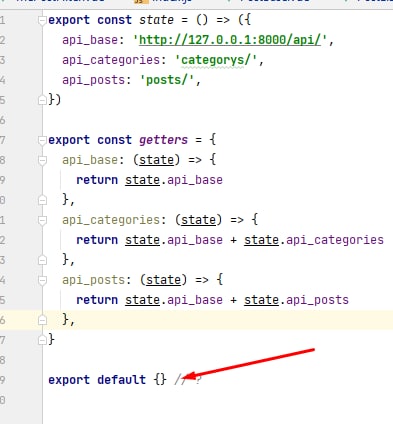Viewport: 393px width, 424px height.
Task: Click 'api_posts' property after the plus sign
Action: [317, 300]
